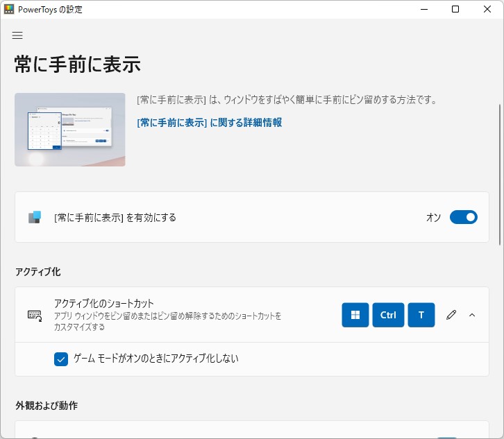Click the アクティブ化 section header

coord(38,272)
